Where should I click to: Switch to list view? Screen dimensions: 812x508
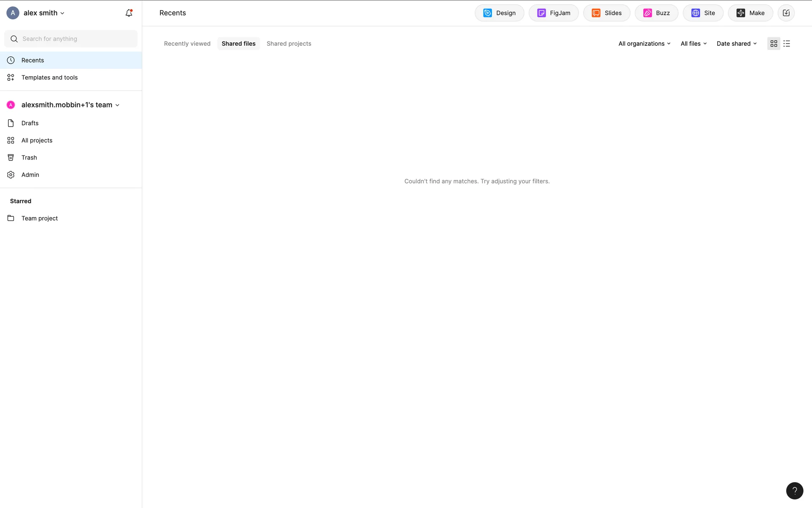pos(787,44)
